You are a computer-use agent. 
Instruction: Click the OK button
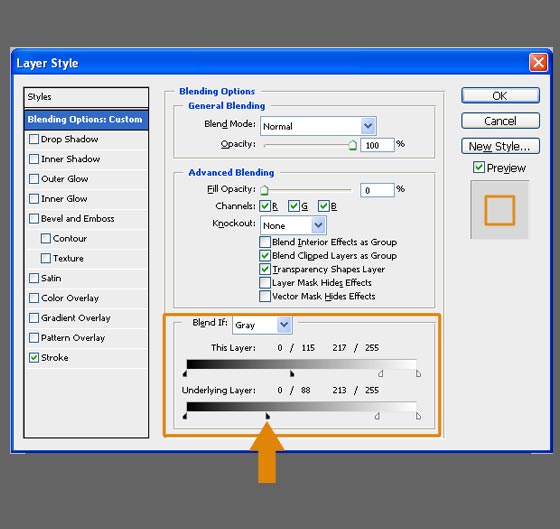click(500, 95)
